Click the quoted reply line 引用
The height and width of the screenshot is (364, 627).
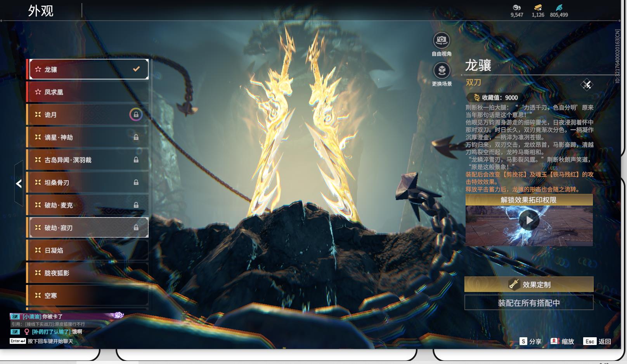tap(48, 324)
